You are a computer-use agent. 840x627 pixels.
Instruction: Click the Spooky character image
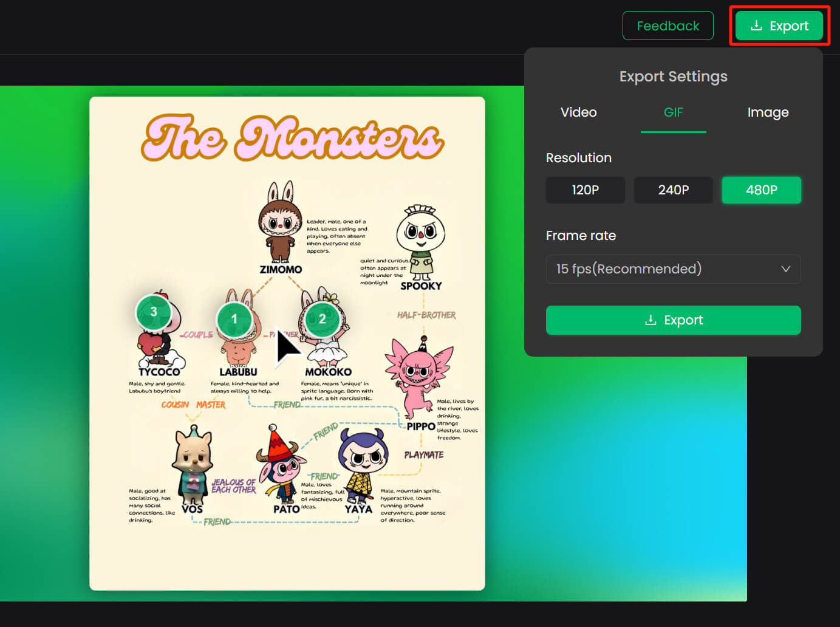coord(421,242)
